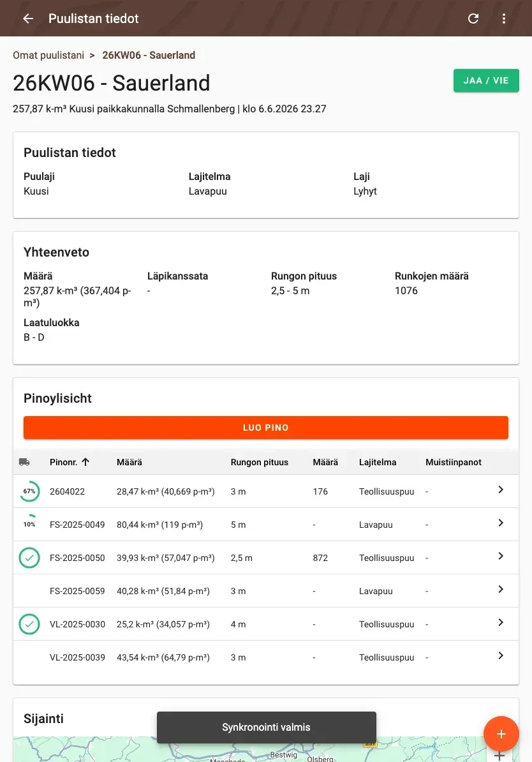Dismiss the Synkronointi valmis snackbar
Viewport: 532px width, 762px height.
point(266,727)
